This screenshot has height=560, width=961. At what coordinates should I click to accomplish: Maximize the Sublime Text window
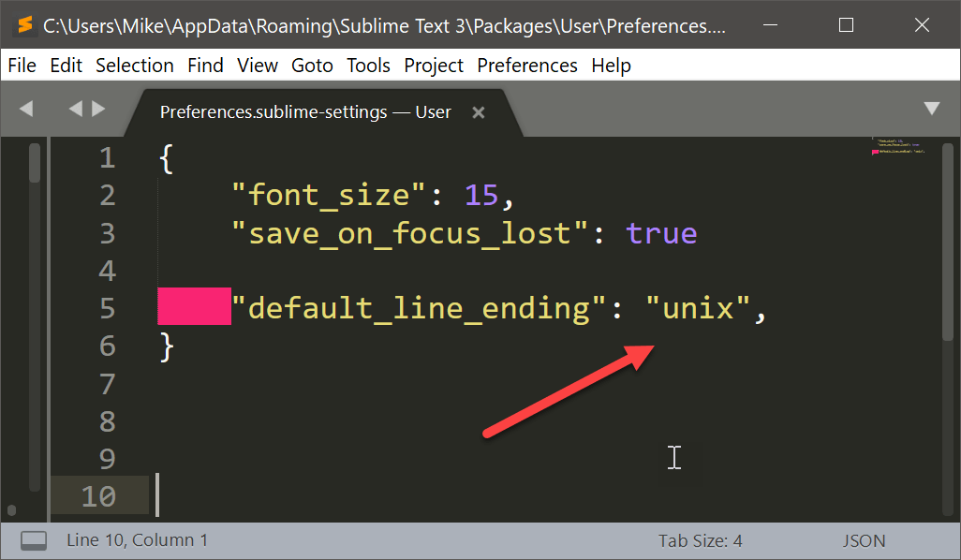pyautogui.click(x=846, y=25)
